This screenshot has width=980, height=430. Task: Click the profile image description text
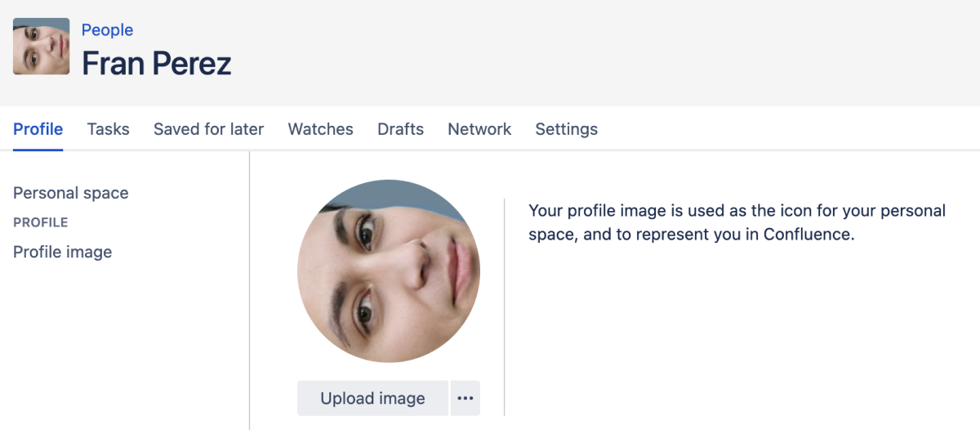pos(737,222)
